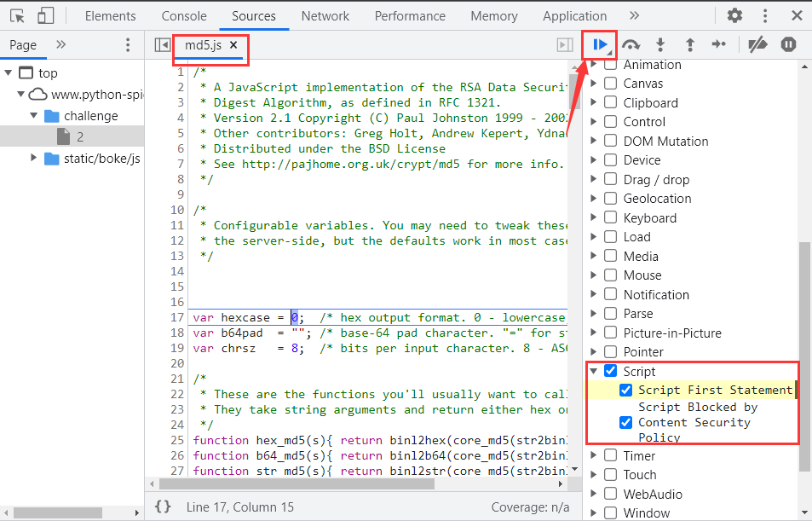This screenshot has height=521, width=812.
Task: Resume script execution
Action: [601, 44]
